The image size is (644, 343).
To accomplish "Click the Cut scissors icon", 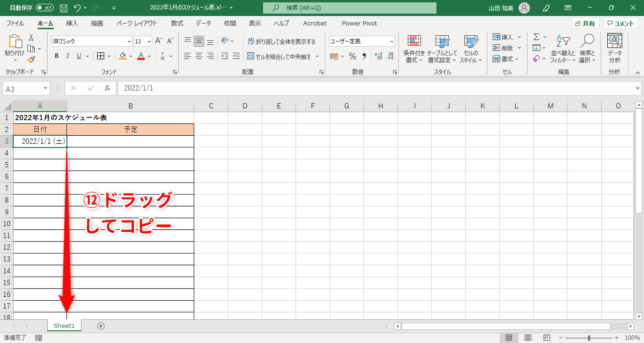I will click(x=31, y=38).
